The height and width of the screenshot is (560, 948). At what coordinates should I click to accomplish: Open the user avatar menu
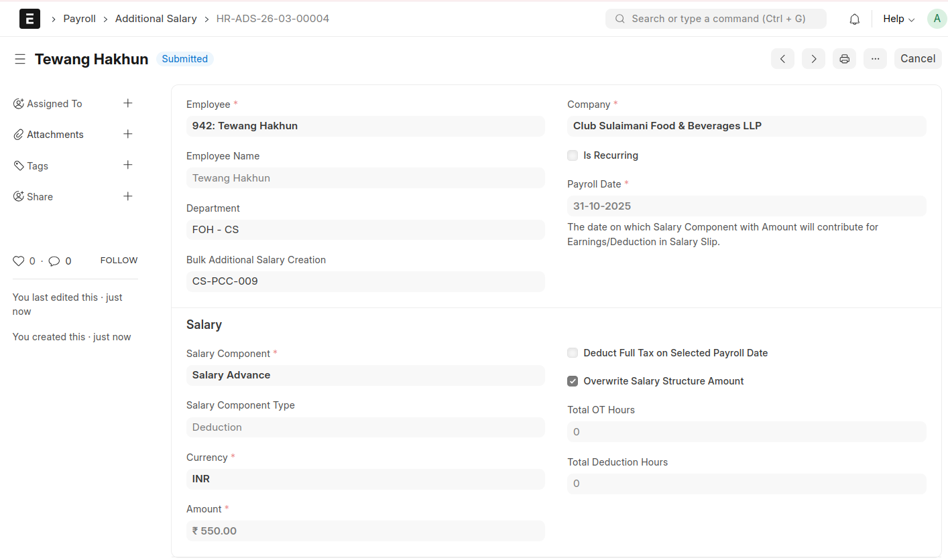937,19
